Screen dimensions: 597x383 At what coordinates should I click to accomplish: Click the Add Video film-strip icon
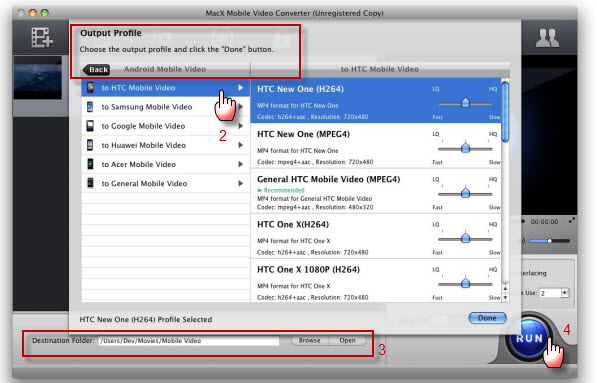coord(42,37)
